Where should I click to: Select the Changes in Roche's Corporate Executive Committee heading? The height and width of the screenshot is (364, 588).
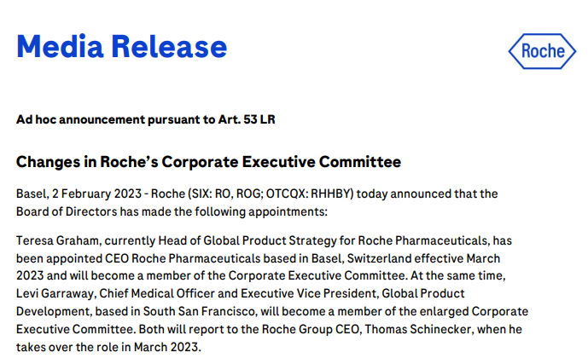pyautogui.click(x=208, y=162)
